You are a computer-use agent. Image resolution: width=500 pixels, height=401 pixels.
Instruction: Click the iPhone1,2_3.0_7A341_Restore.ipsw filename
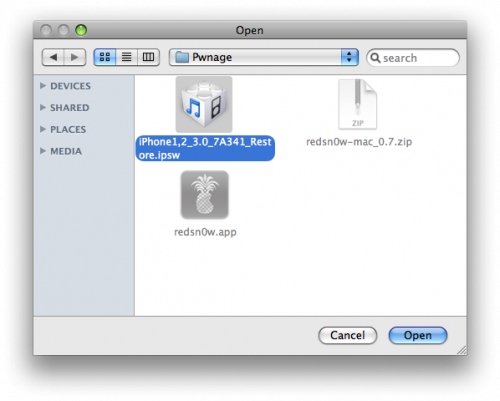click(205, 148)
